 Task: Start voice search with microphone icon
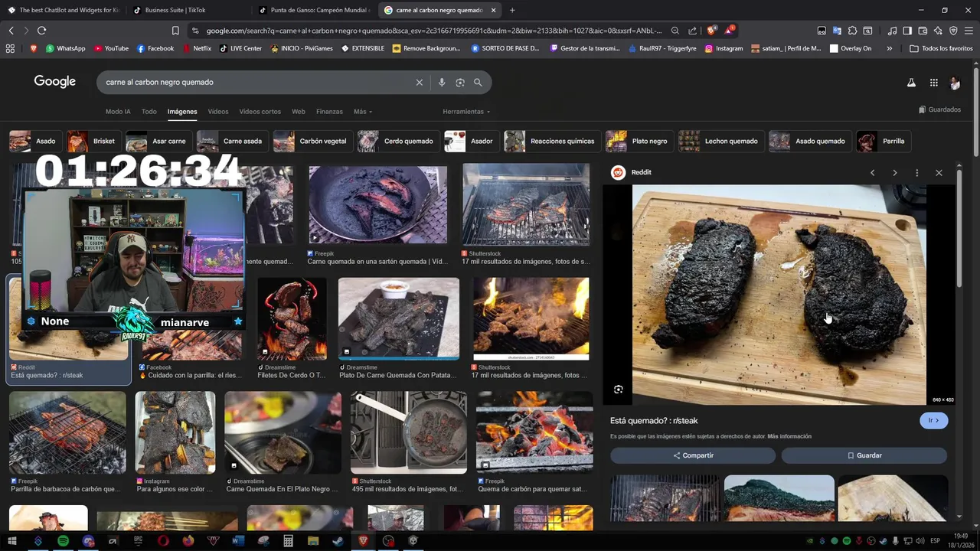(441, 82)
